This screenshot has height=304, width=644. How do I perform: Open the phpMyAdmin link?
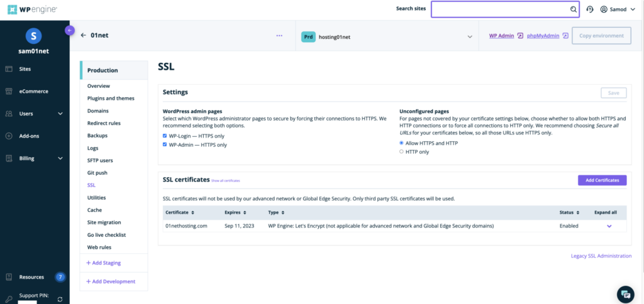pos(543,36)
